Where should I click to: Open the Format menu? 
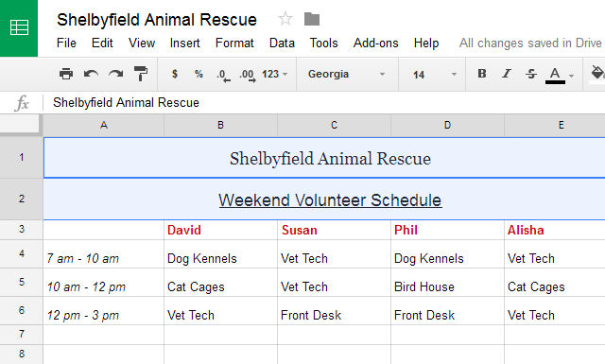tap(234, 43)
